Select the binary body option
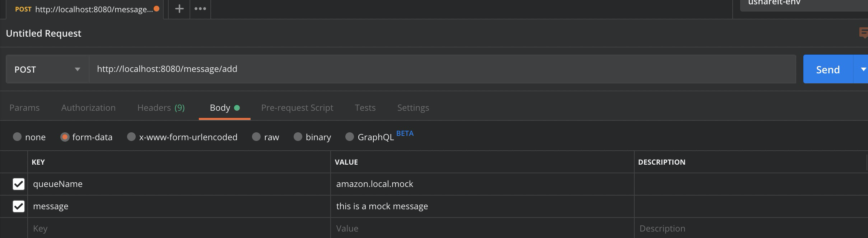The width and height of the screenshot is (868, 238). pos(298,137)
